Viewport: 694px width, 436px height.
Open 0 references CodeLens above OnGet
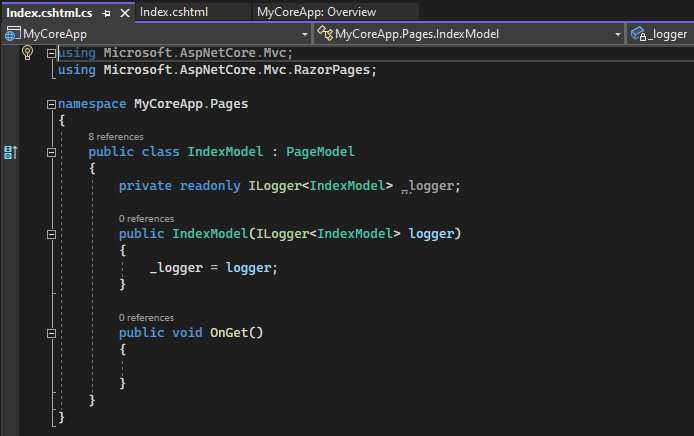pyautogui.click(x=147, y=318)
